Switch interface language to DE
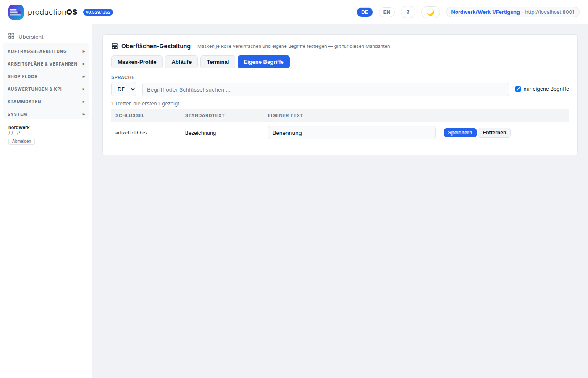This screenshot has height=378, width=588. pos(365,12)
